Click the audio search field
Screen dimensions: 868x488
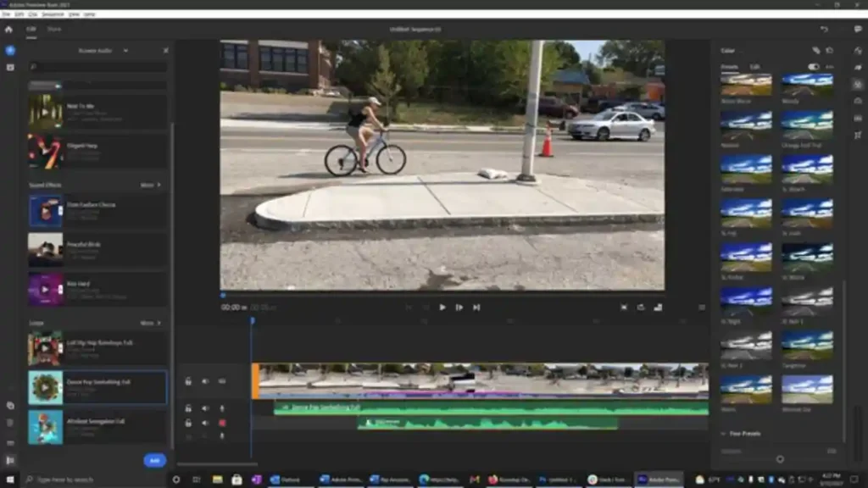(x=97, y=66)
